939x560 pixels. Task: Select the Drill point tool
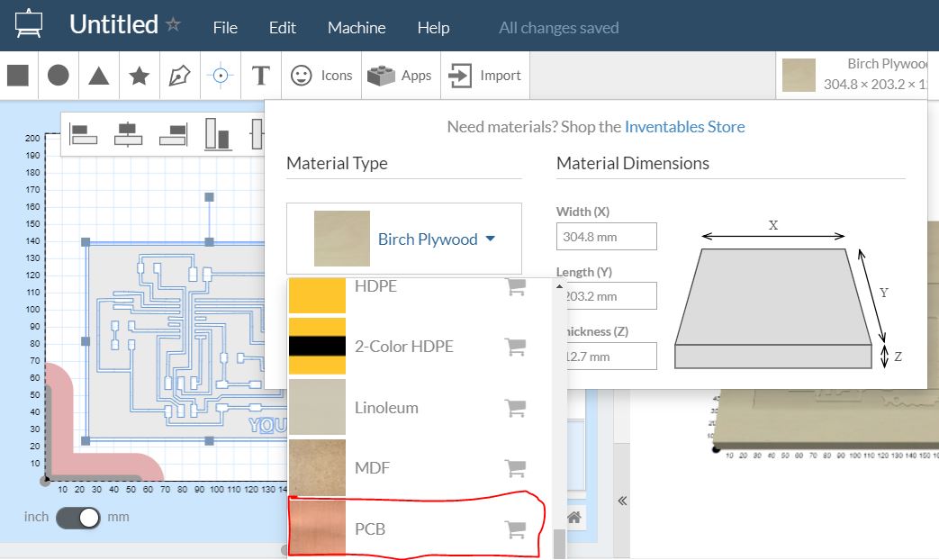(x=221, y=76)
